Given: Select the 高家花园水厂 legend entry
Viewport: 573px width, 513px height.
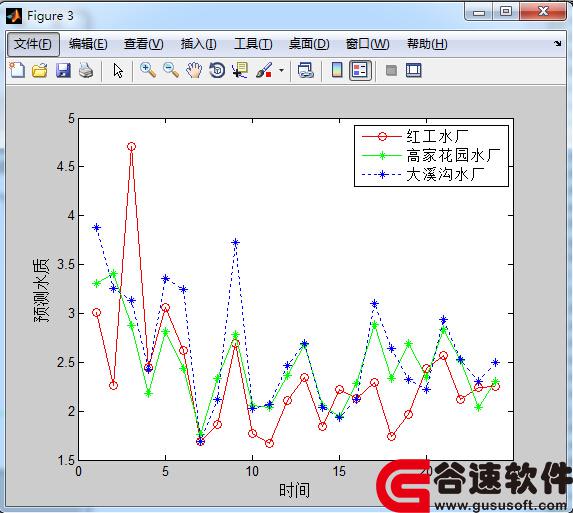Looking at the screenshot, I should click(x=431, y=156).
